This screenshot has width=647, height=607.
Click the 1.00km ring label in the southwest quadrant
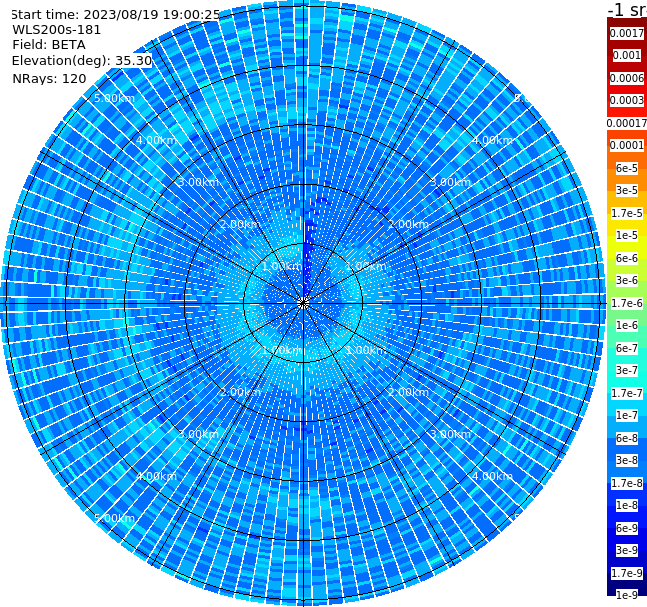pyautogui.click(x=282, y=350)
